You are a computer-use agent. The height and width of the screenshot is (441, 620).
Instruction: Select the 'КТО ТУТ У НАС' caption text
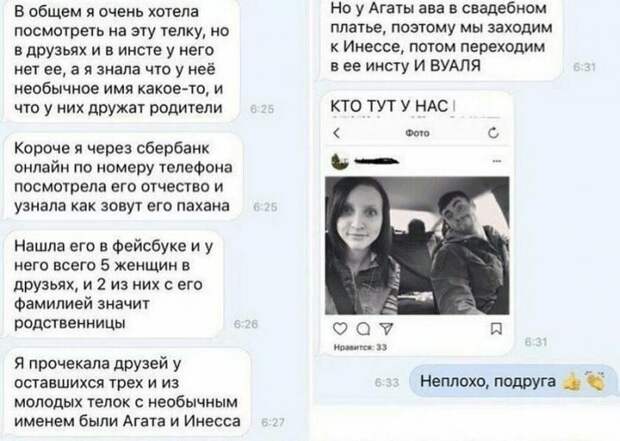click(389, 106)
